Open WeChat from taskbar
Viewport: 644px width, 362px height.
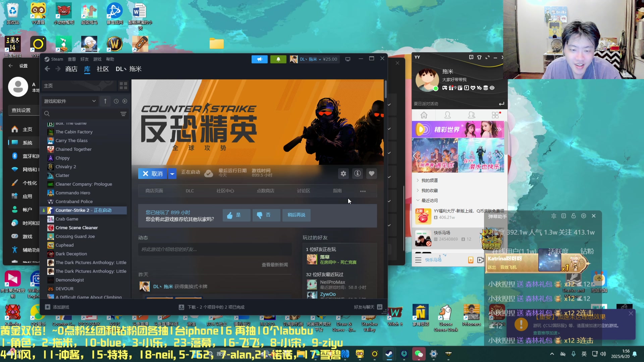point(419,354)
